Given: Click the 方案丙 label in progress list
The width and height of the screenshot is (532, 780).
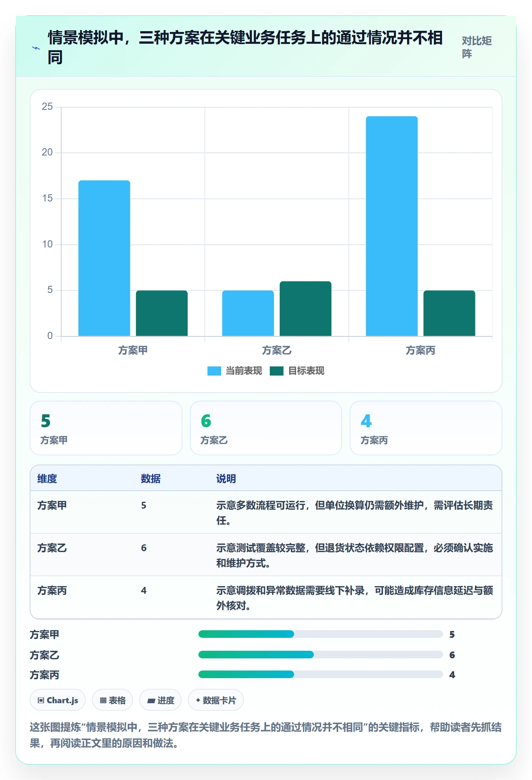Looking at the screenshot, I should [x=44, y=675].
